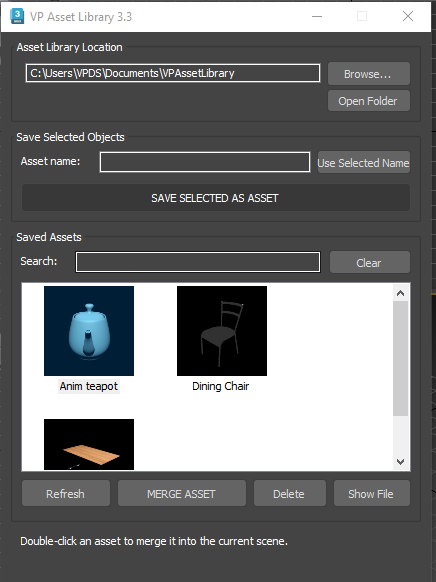This screenshot has height=582, width=436.
Task: Click the scrollbar up arrow in asset list
Action: coord(400,293)
